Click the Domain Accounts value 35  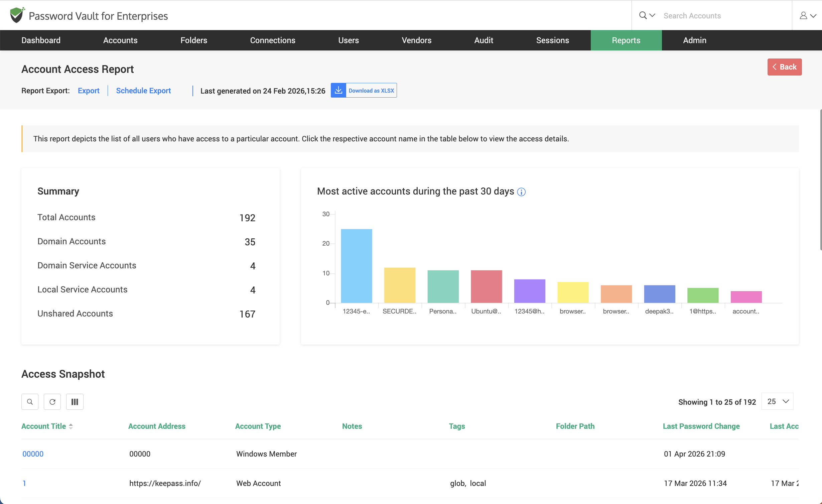(x=250, y=242)
